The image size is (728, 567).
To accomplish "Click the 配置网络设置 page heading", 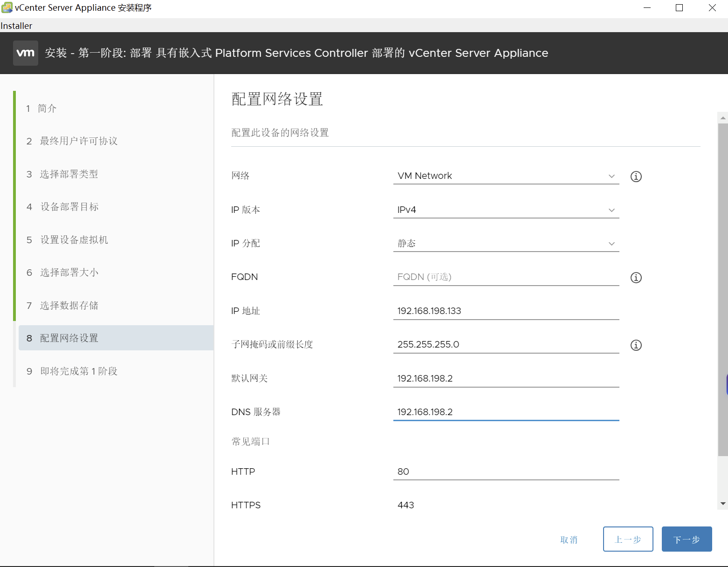I will pyautogui.click(x=277, y=99).
